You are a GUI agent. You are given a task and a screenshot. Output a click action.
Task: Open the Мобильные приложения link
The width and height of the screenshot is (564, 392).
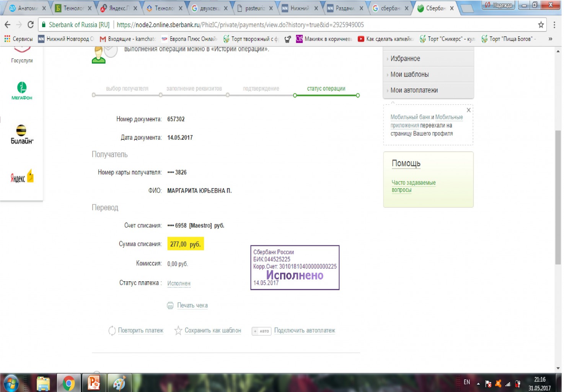coord(427,121)
